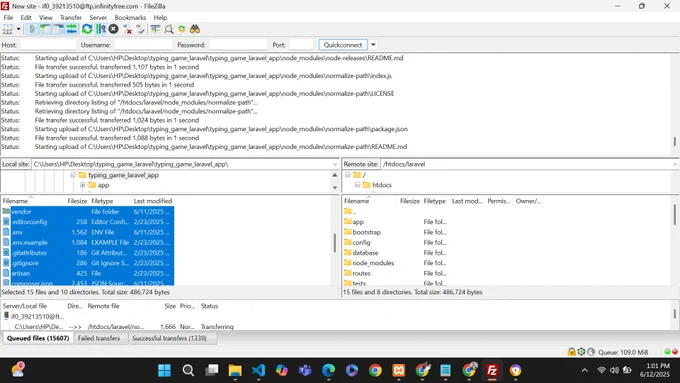
Task: Click message log scrollbar
Action: click(x=675, y=141)
